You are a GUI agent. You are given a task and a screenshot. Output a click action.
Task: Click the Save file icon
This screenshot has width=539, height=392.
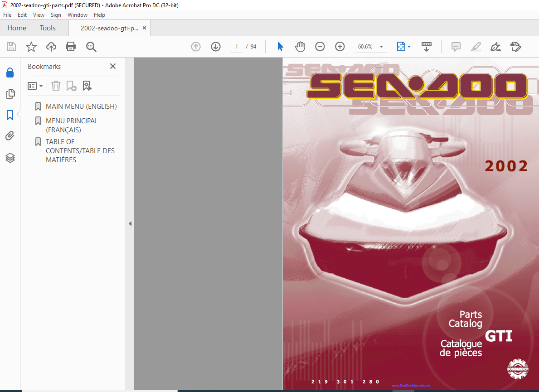point(11,47)
